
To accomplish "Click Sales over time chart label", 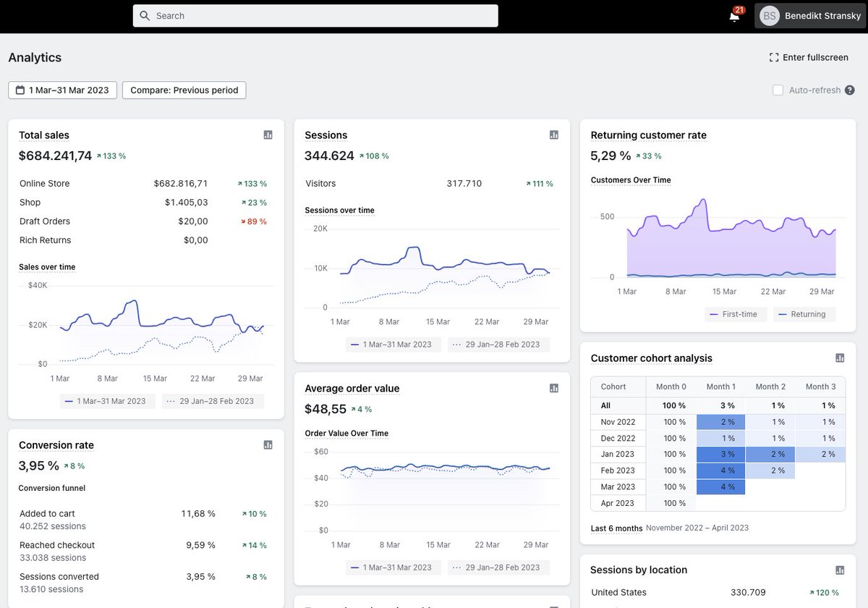I will (x=47, y=267).
